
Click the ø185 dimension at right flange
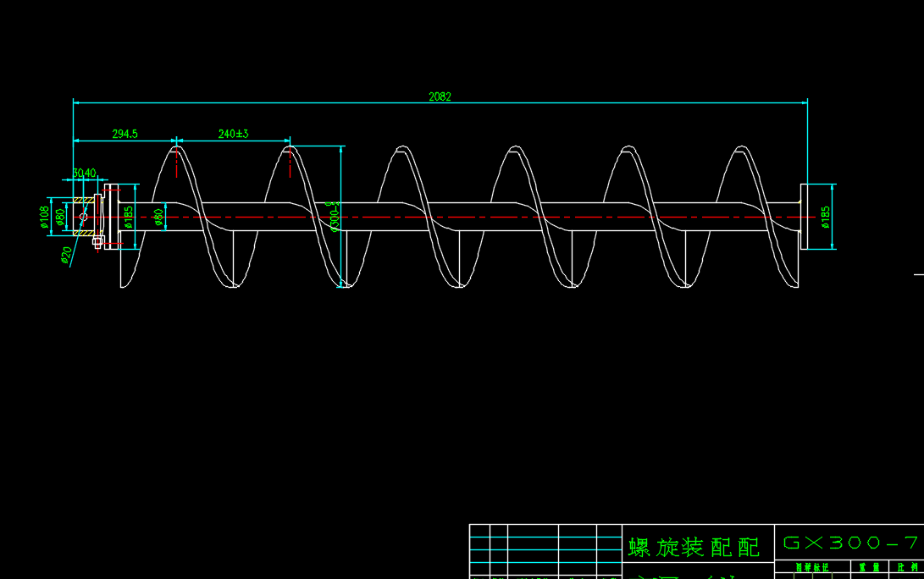(x=825, y=217)
